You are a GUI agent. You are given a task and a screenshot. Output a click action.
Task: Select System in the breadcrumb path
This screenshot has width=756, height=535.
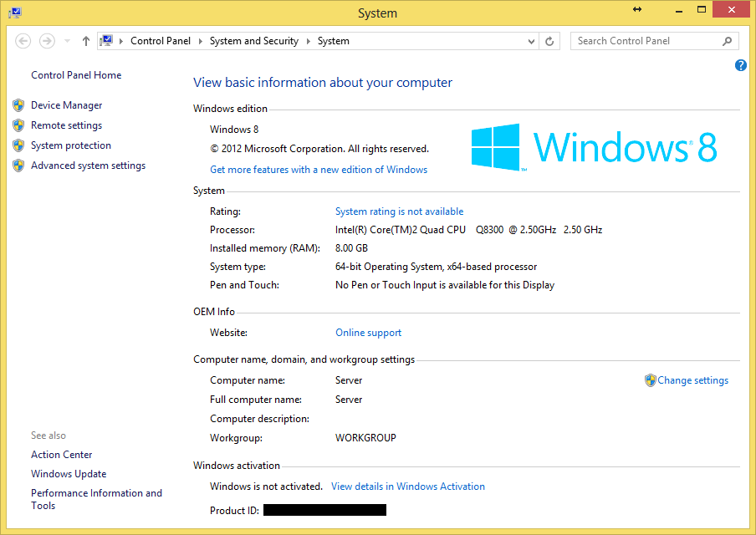(x=333, y=41)
